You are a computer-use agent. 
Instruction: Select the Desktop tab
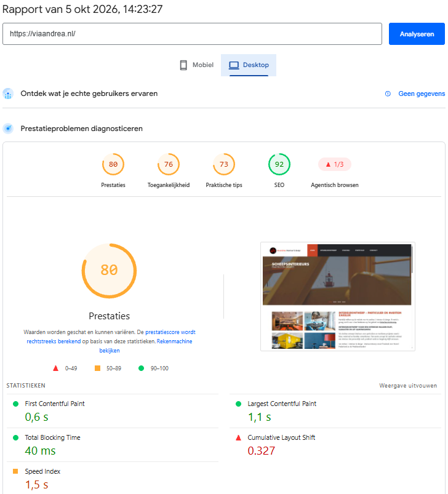click(249, 65)
